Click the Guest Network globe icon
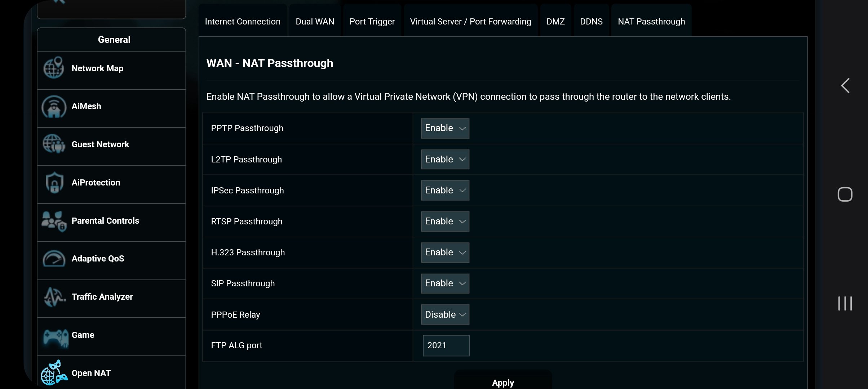Screen dimensions: 868x389 coord(54,144)
